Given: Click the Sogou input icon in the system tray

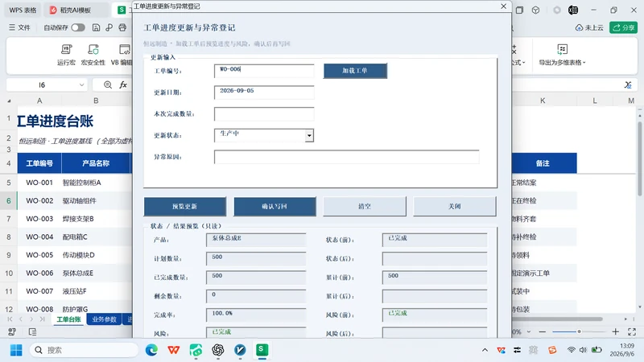Looking at the screenshot, I should coord(552,350).
